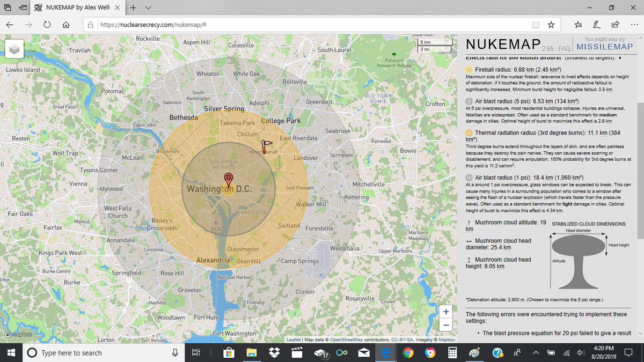This screenshot has width=644, height=362.
Task: Click the 'Washington D.C.' map label
Action: pyautogui.click(x=219, y=190)
